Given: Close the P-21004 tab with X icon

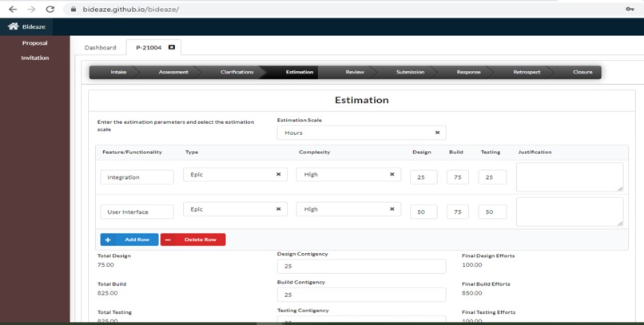Looking at the screenshot, I should [172, 47].
